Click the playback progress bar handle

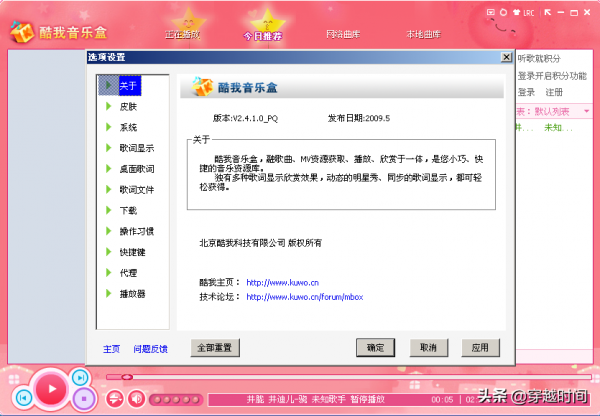[127, 377]
